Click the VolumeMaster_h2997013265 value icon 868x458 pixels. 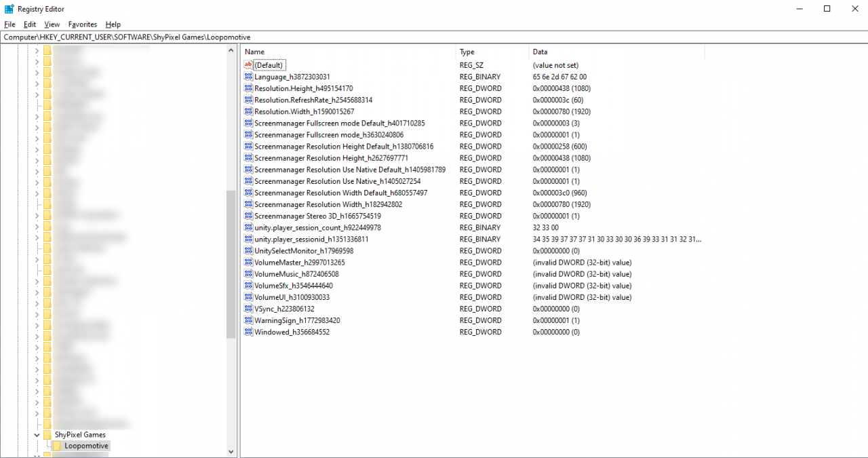(x=248, y=263)
